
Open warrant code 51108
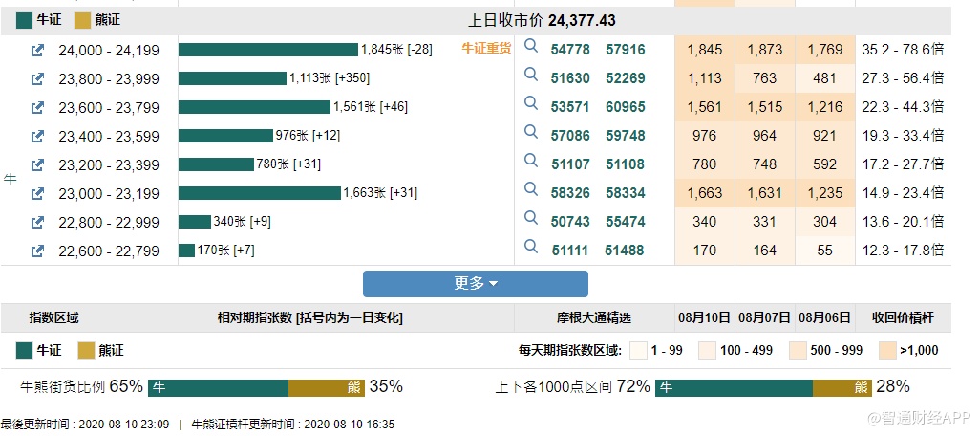click(x=625, y=164)
